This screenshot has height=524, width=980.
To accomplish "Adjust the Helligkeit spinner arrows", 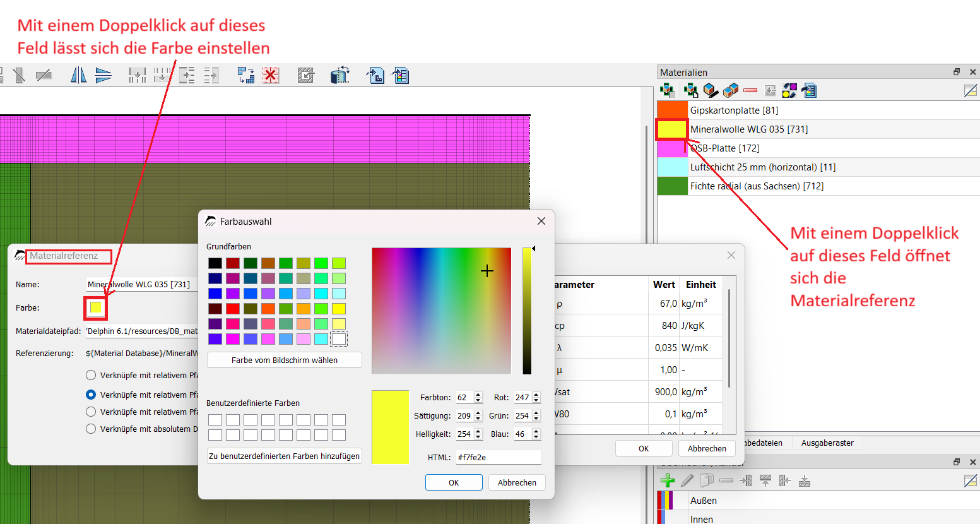I will [x=478, y=434].
